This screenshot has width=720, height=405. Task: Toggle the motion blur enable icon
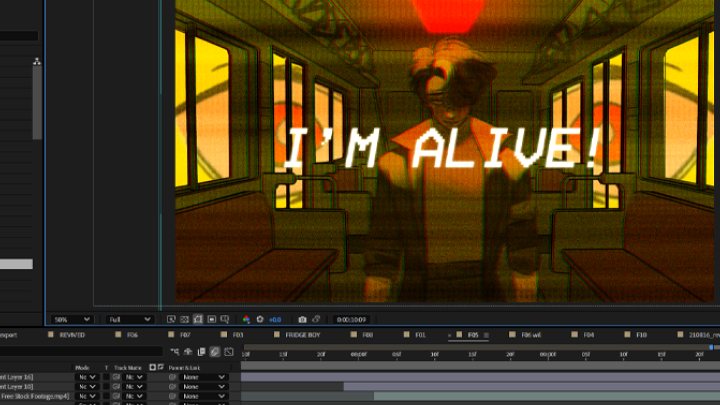tap(215, 351)
